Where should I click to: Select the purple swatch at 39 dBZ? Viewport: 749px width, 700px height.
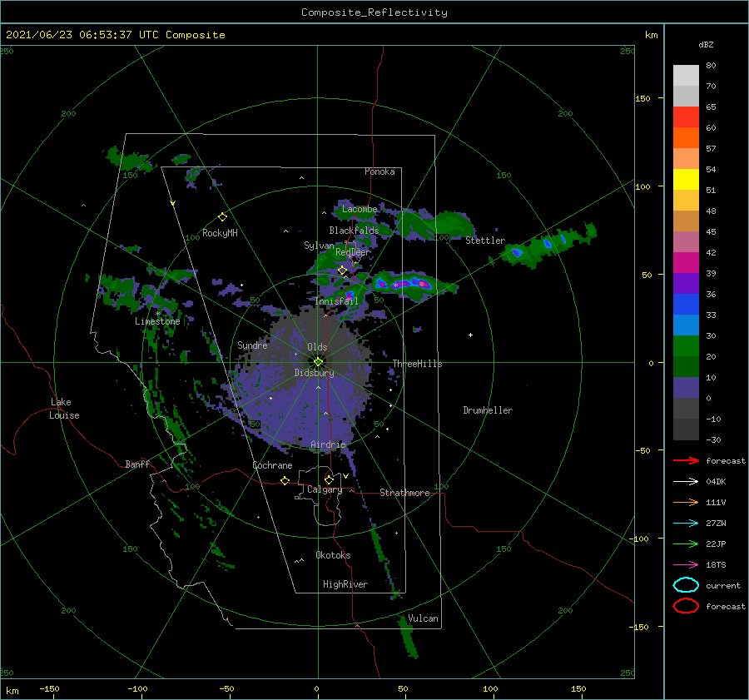[686, 283]
